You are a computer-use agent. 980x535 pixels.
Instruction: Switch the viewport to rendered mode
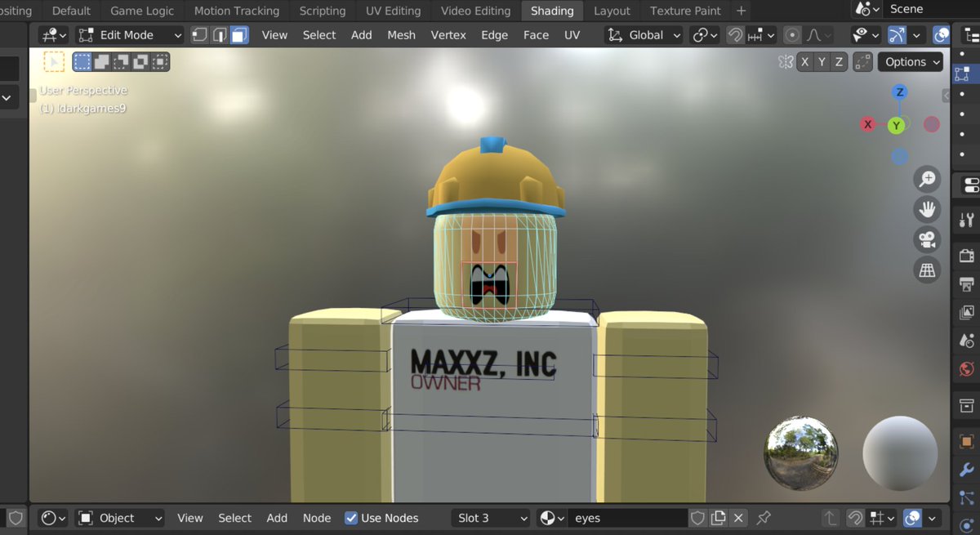pyautogui.click(x=942, y=34)
